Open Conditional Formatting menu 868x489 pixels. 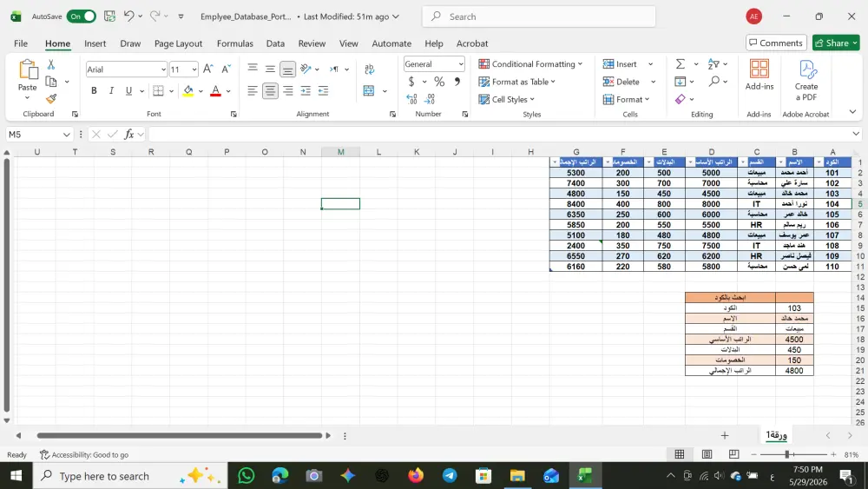[530, 64]
